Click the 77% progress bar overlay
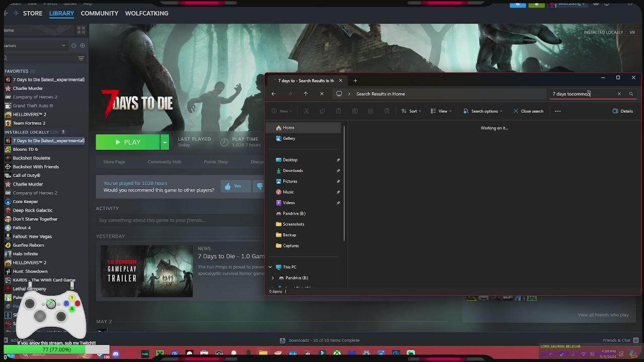The width and height of the screenshot is (644, 362). pos(56,349)
